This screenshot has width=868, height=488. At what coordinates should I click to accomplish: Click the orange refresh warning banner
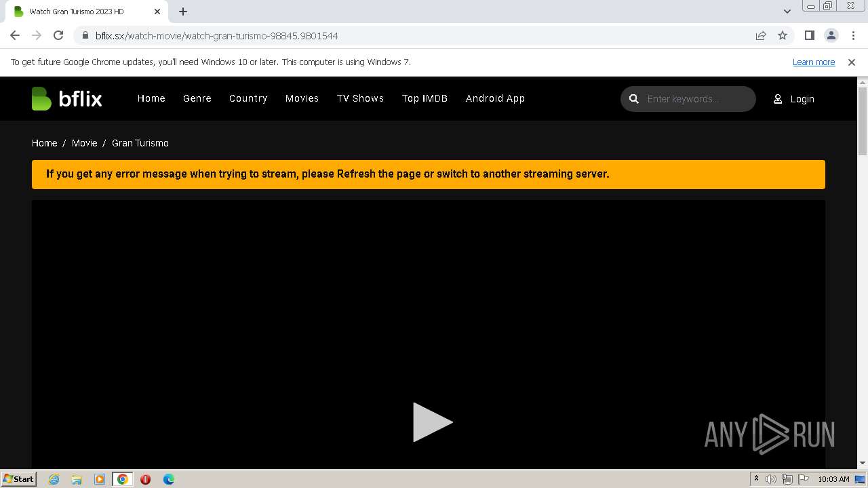429,174
